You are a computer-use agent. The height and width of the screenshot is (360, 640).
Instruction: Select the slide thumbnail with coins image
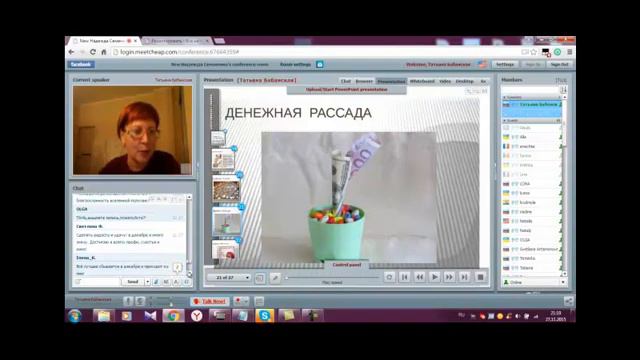coord(226,190)
